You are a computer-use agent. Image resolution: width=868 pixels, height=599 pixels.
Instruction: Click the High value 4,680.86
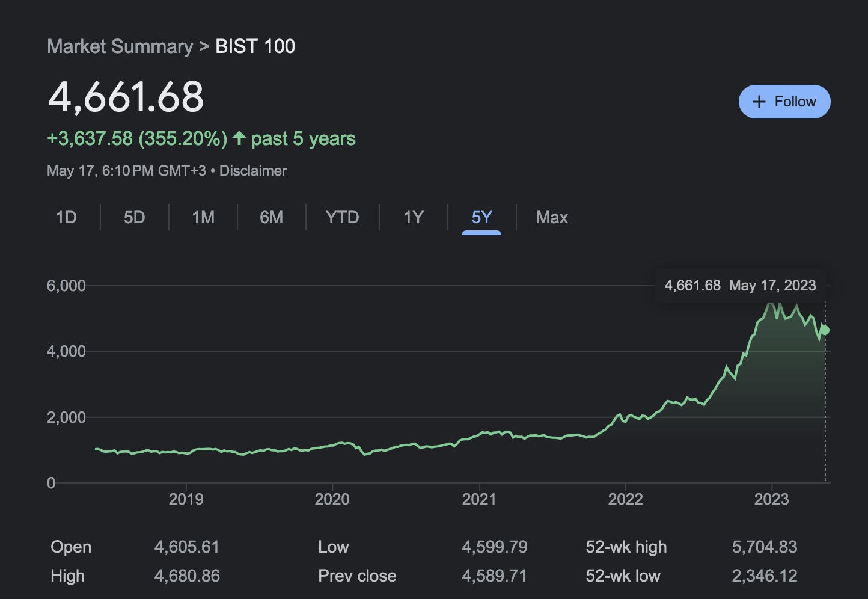(x=187, y=576)
